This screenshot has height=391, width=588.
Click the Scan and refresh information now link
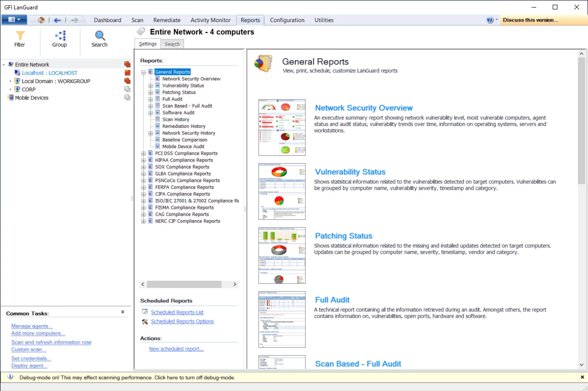coord(51,343)
